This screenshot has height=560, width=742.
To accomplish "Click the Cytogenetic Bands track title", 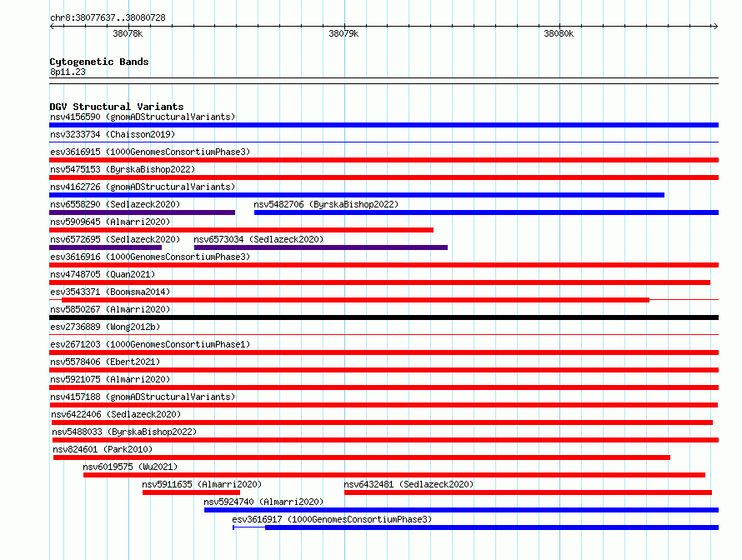I will pos(99,62).
